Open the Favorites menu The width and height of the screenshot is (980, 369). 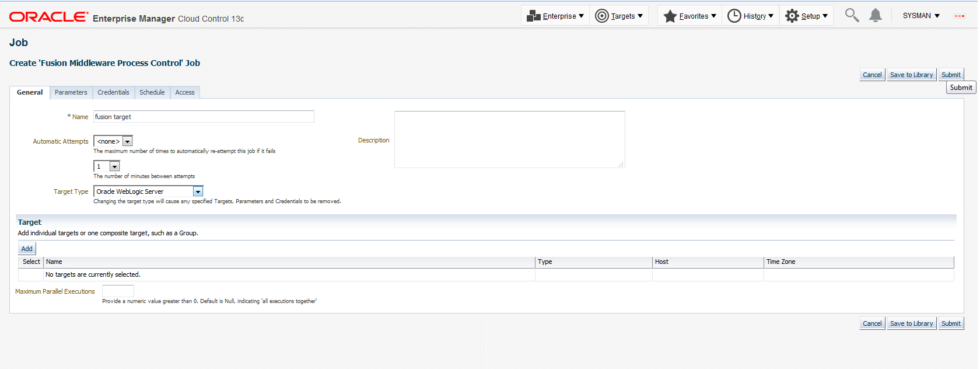click(x=689, y=16)
